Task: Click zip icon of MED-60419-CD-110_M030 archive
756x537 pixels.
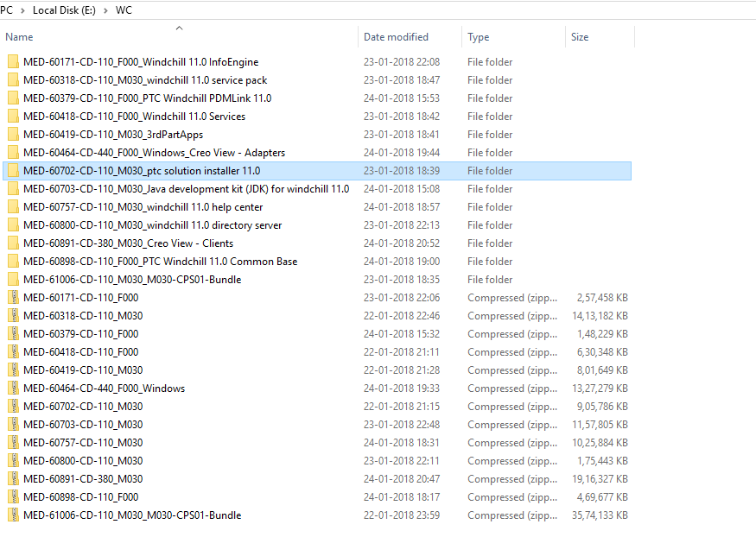Action: point(14,370)
